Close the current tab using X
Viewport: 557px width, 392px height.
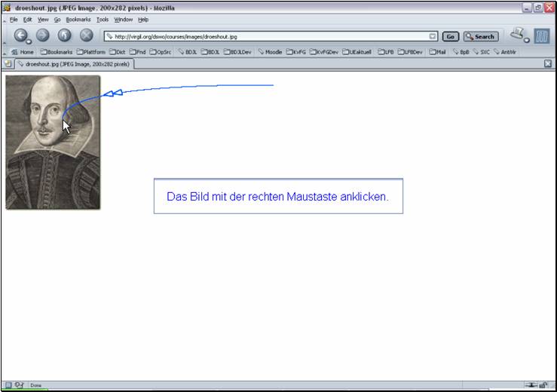coord(548,64)
